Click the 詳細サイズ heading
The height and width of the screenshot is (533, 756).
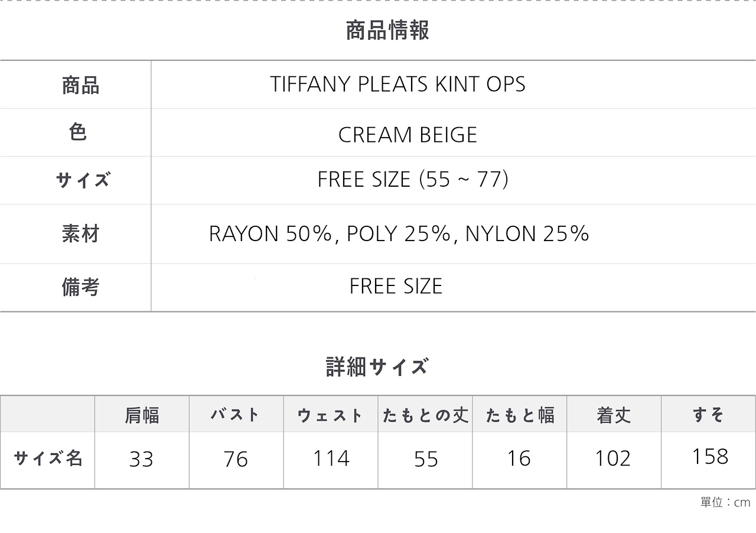click(x=377, y=366)
